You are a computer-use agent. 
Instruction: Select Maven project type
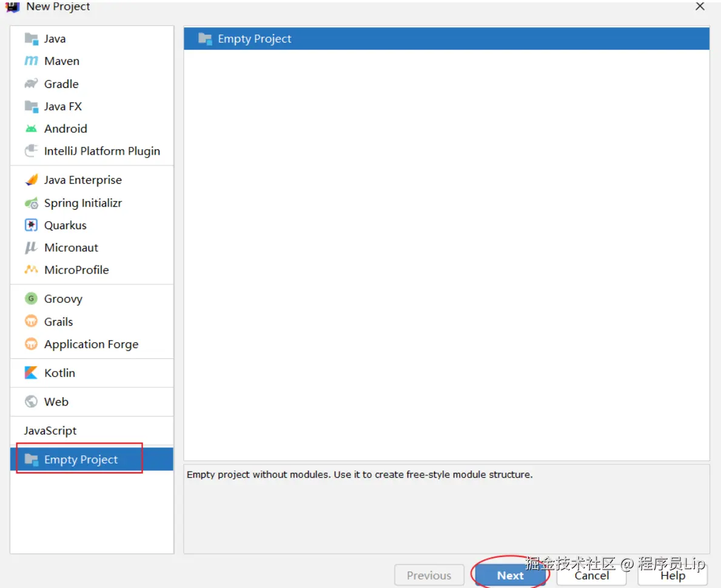pos(62,61)
